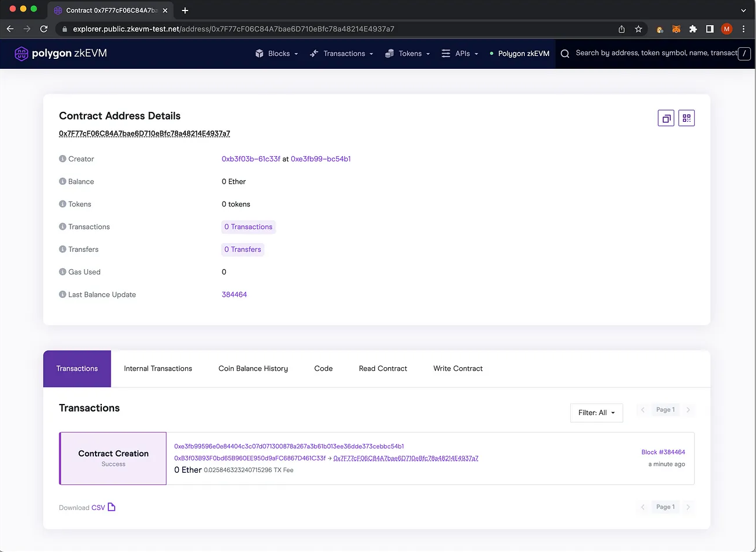Copy the contract address with copy icon

point(666,118)
